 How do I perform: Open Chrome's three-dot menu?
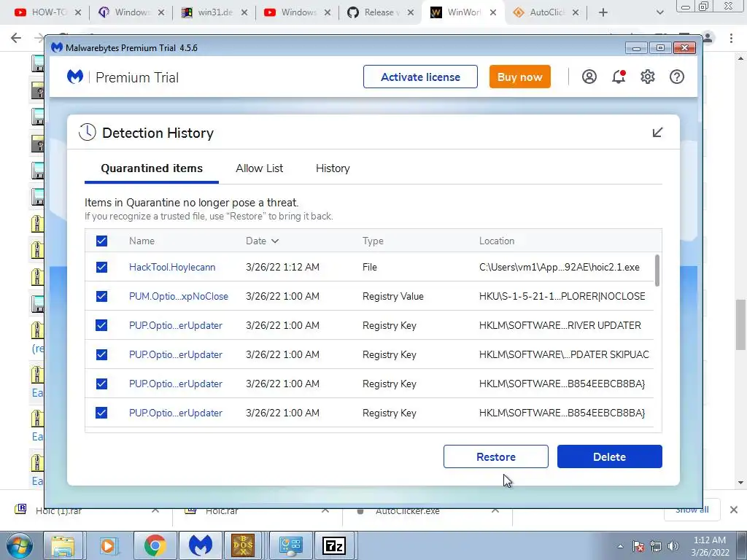731,38
